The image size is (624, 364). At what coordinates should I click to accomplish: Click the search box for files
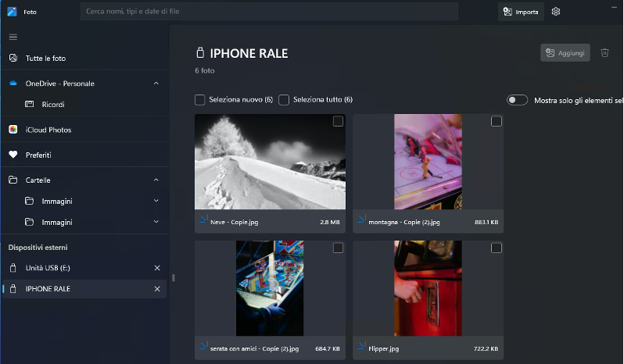pos(269,12)
